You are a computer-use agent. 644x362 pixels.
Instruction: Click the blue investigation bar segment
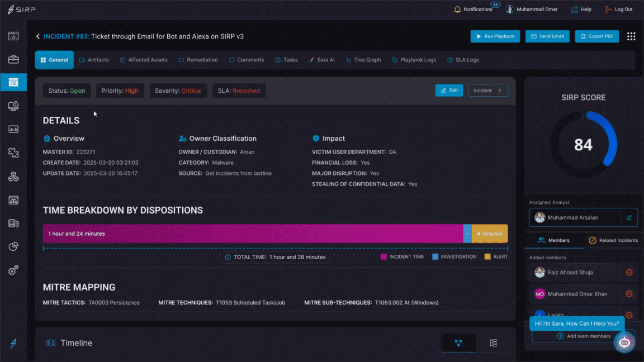(467, 234)
